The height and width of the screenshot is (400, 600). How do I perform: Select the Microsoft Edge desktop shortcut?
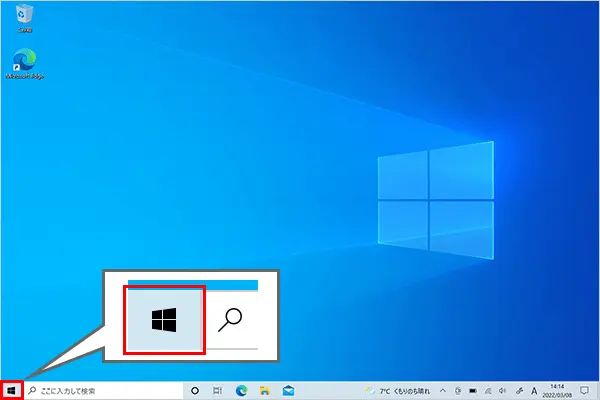coord(25,64)
